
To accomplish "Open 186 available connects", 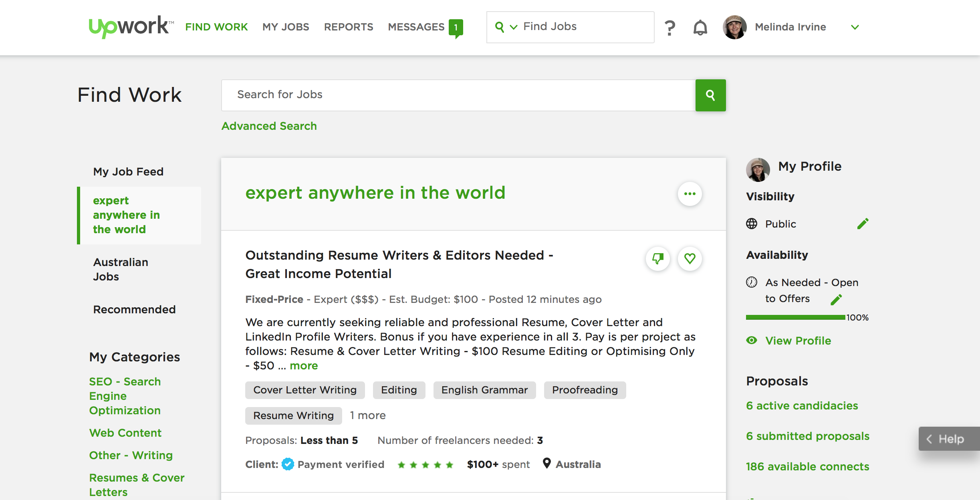I will pyautogui.click(x=808, y=466).
